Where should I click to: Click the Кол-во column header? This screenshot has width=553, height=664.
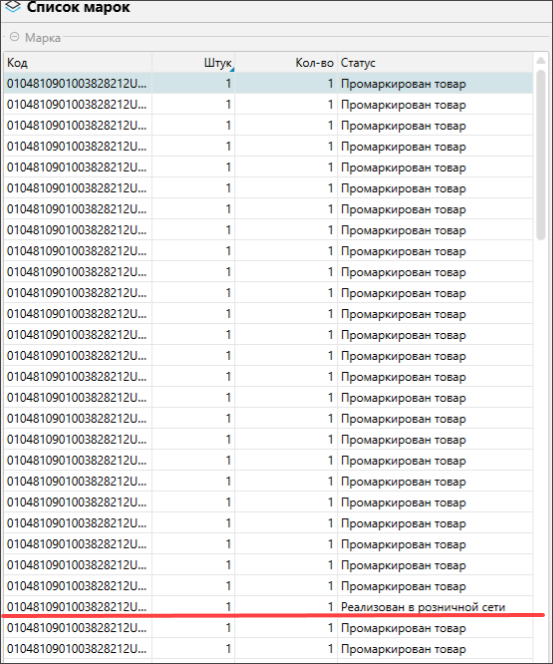click(286, 63)
